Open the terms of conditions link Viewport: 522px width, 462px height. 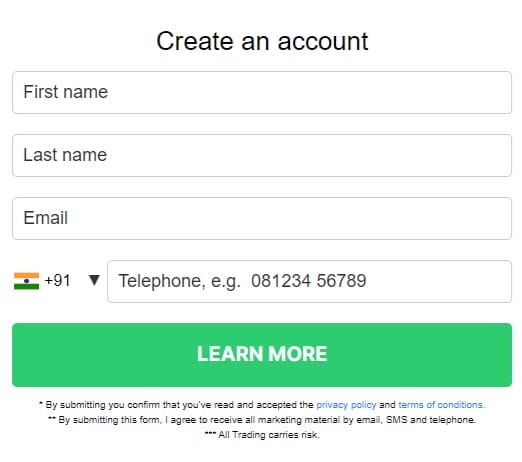tap(441, 405)
